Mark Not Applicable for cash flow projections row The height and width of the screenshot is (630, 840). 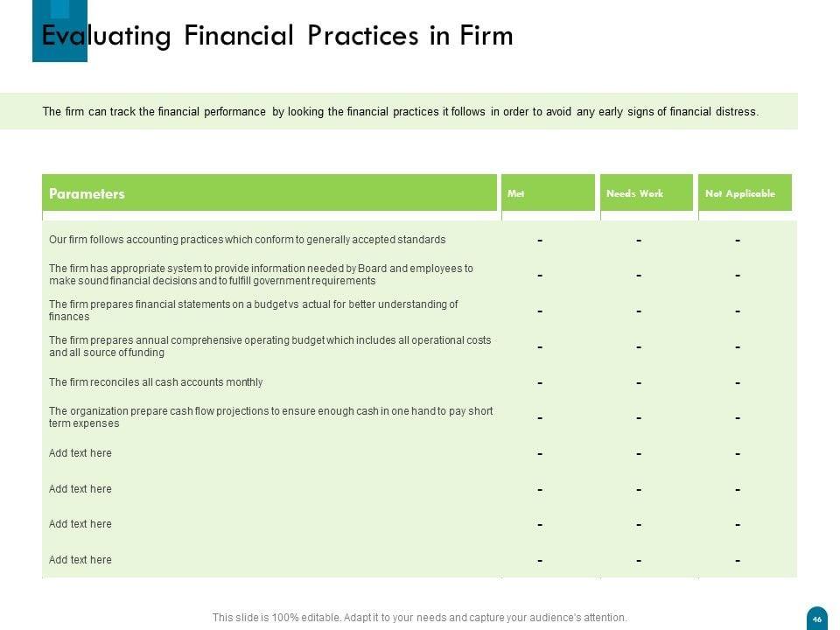coord(738,418)
